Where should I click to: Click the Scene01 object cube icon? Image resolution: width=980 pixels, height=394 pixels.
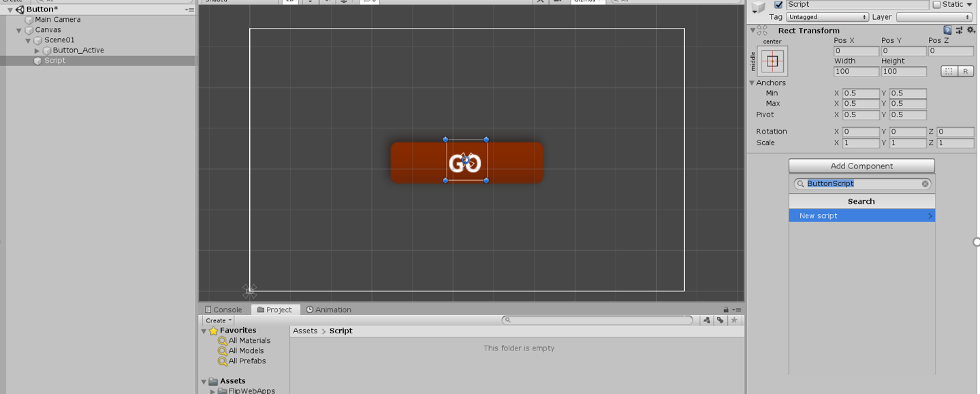(x=38, y=40)
